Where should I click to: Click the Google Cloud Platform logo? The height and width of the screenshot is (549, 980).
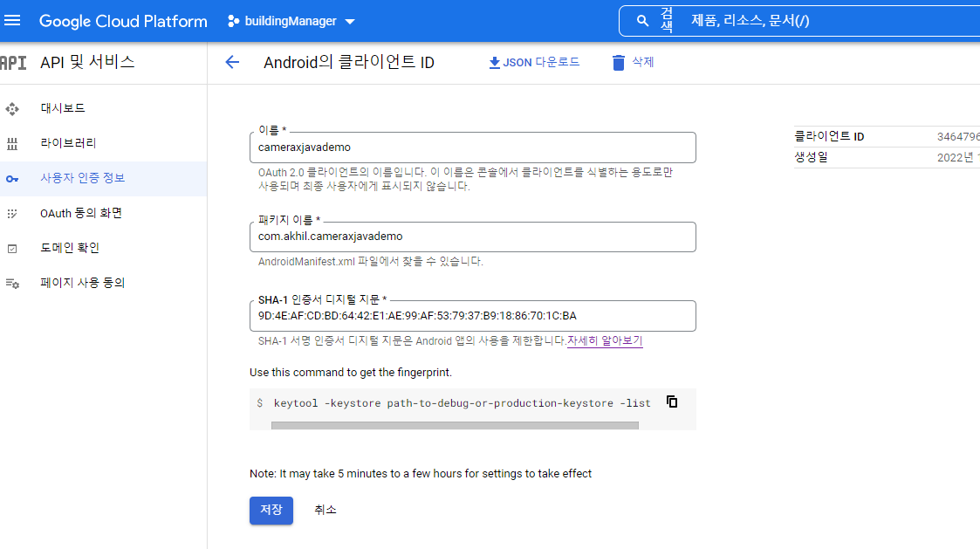(123, 21)
